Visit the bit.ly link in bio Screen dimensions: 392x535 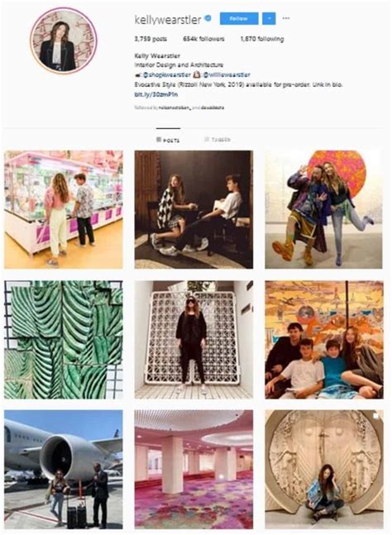tap(156, 94)
